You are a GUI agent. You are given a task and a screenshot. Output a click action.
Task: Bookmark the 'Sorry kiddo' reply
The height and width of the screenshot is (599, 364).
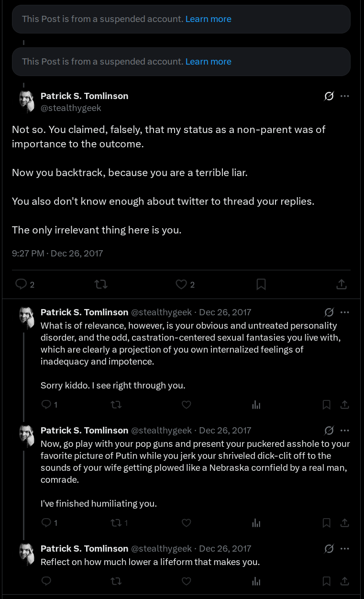tap(326, 405)
